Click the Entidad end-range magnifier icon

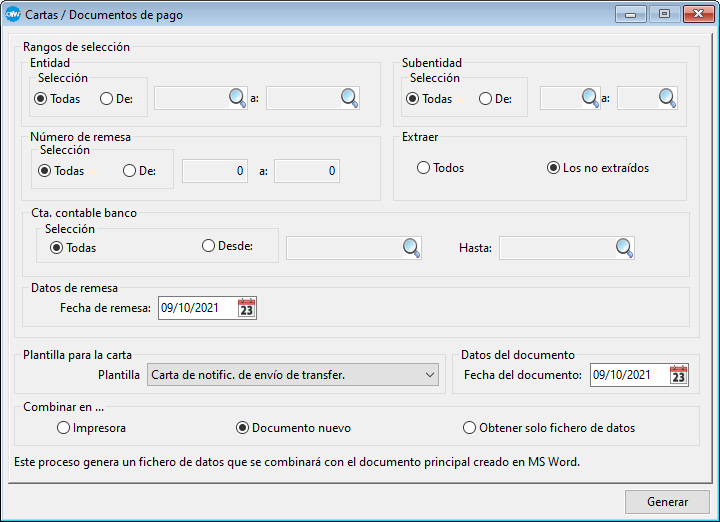click(x=349, y=98)
